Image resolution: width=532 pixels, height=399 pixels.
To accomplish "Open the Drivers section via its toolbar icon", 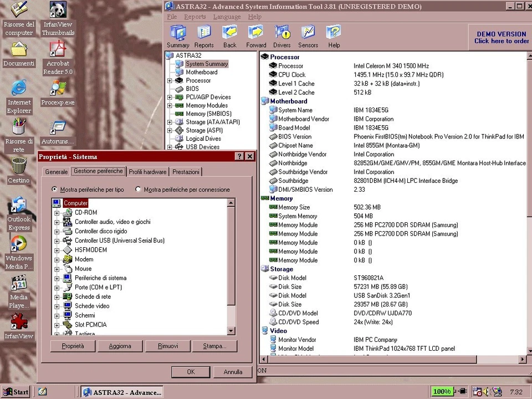I will (282, 33).
